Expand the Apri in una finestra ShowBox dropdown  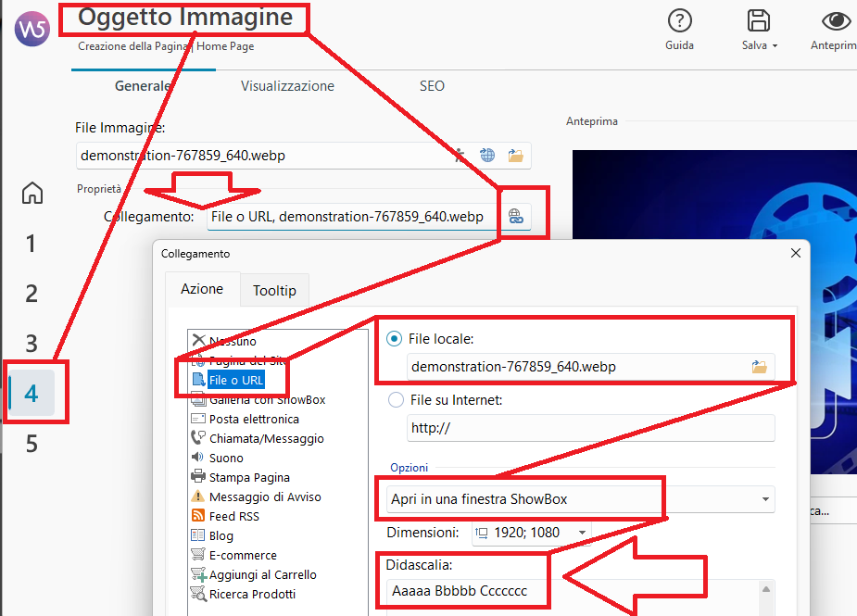[765, 499]
